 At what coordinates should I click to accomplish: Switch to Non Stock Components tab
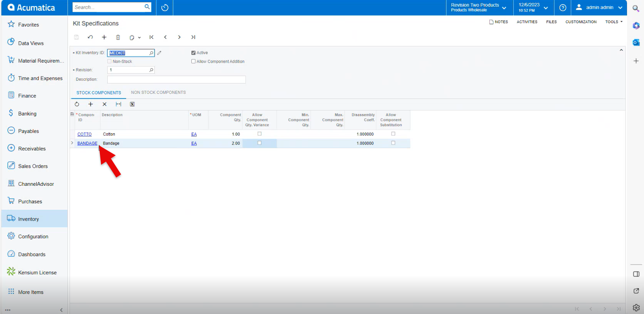(x=158, y=92)
